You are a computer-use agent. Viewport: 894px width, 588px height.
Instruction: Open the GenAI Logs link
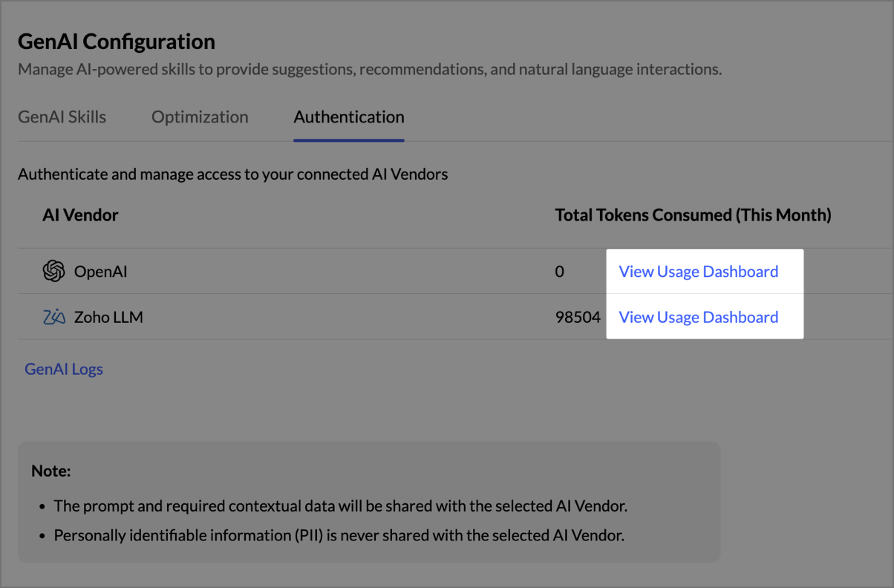tap(64, 369)
